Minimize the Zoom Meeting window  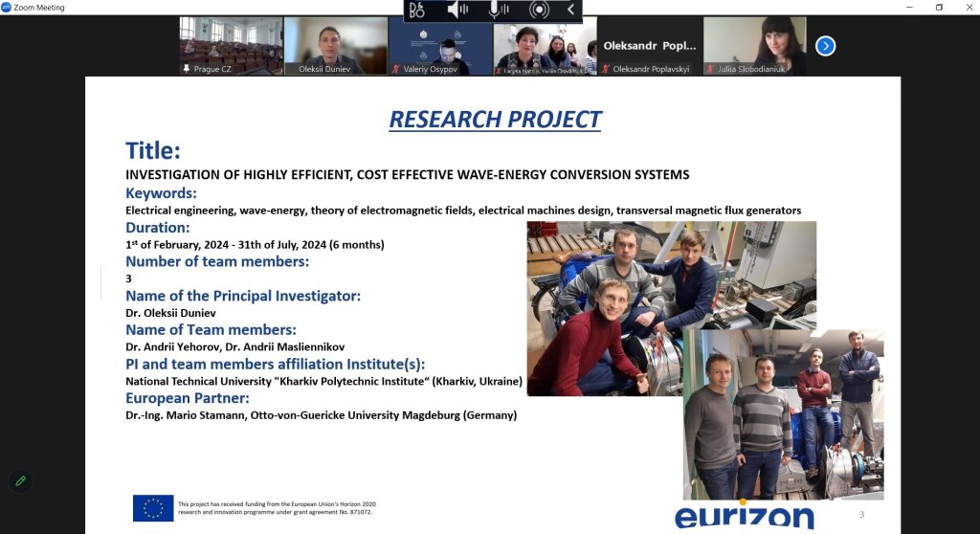pos(908,7)
